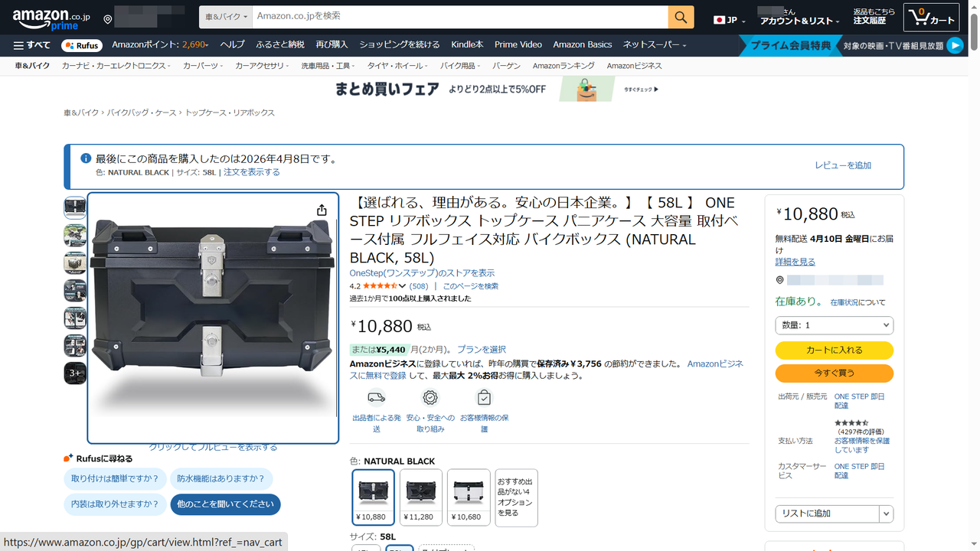Go to the Amazon.co.jp home logo
Viewport: 980px width, 551px height.
pos(51,18)
